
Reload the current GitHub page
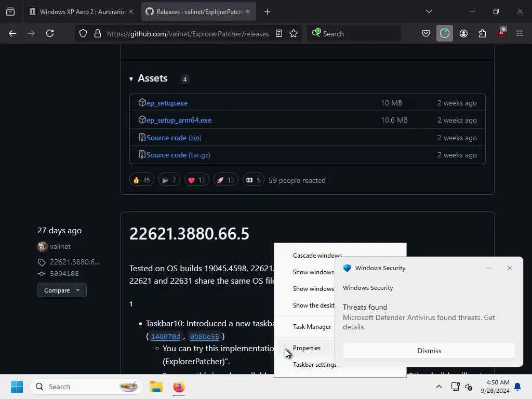[50, 33]
